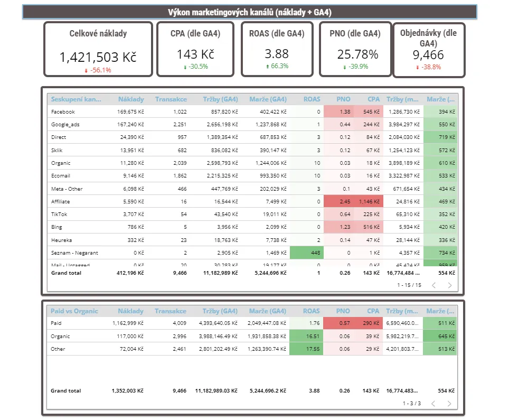Select the Objednávky (dle GA4) scorecard
509x420 pixels.
[x=429, y=50]
